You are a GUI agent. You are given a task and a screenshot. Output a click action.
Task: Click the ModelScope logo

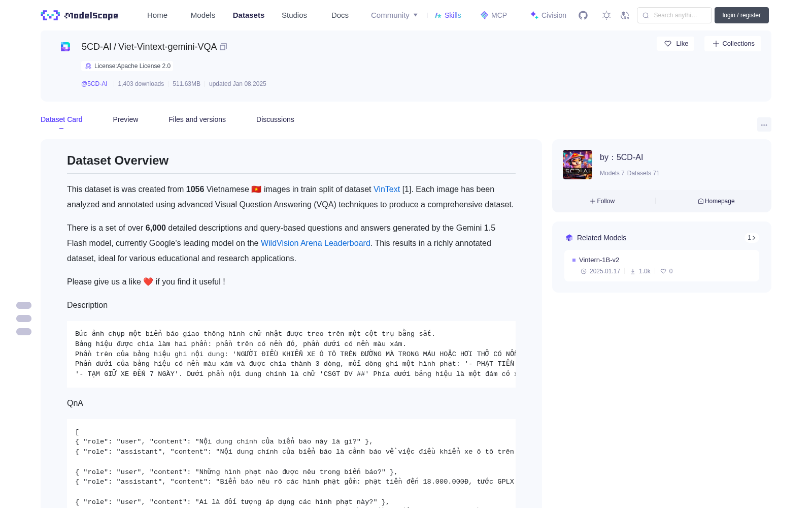click(80, 15)
